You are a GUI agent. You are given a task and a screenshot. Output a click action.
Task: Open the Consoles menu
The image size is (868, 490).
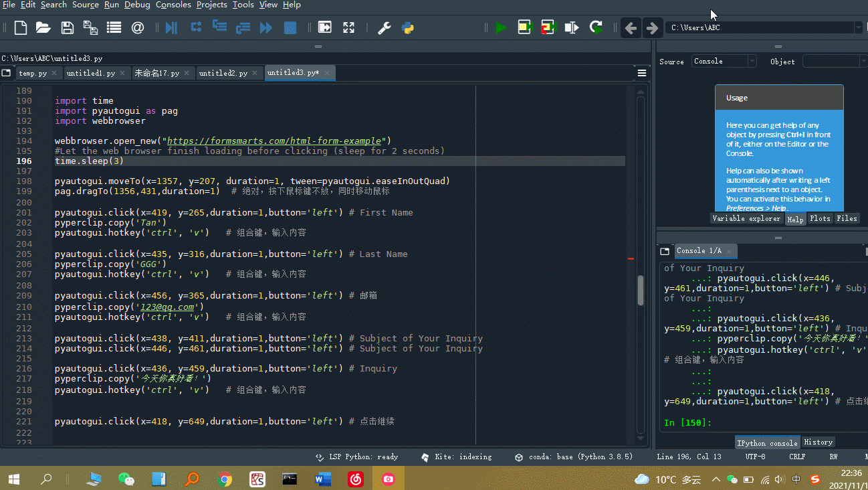click(173, 5)
